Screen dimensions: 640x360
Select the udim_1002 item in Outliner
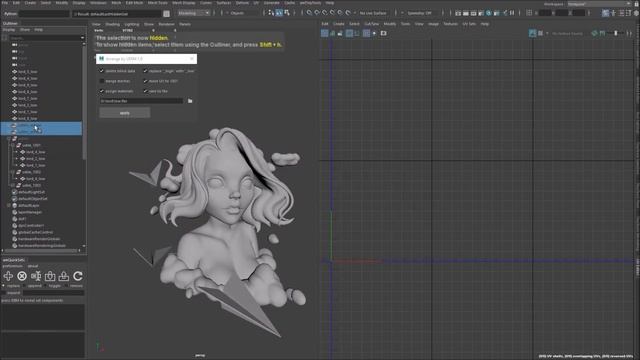click(31, 172)
